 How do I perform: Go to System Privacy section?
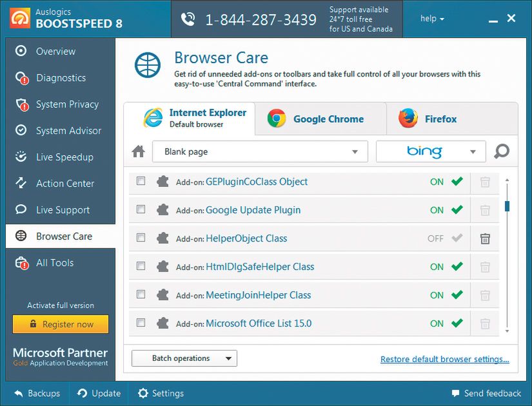61,104
